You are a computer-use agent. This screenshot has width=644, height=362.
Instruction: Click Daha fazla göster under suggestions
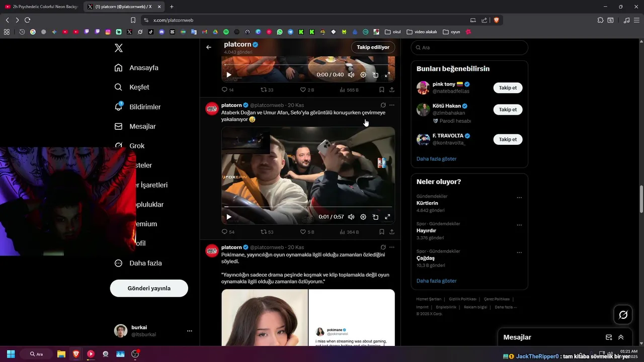pyautogui.click(x=436, y=159)
